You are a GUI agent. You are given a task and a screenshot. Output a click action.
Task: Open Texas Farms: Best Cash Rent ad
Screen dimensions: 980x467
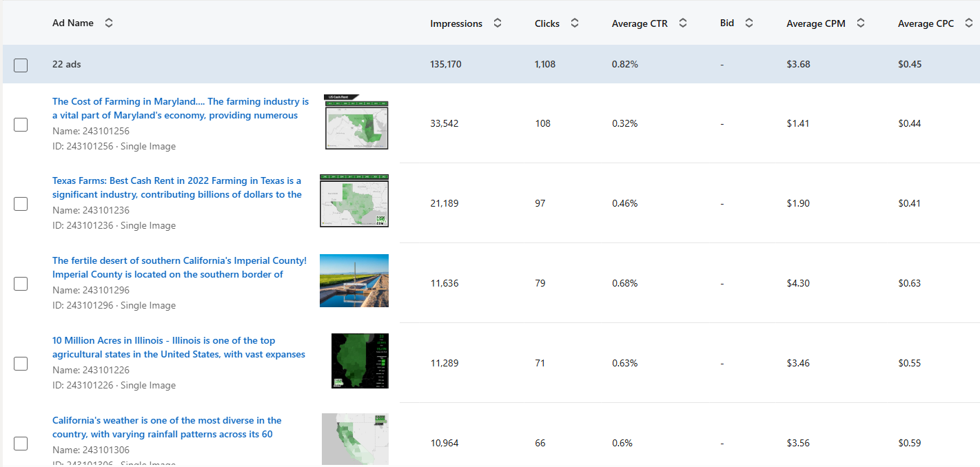177,187
